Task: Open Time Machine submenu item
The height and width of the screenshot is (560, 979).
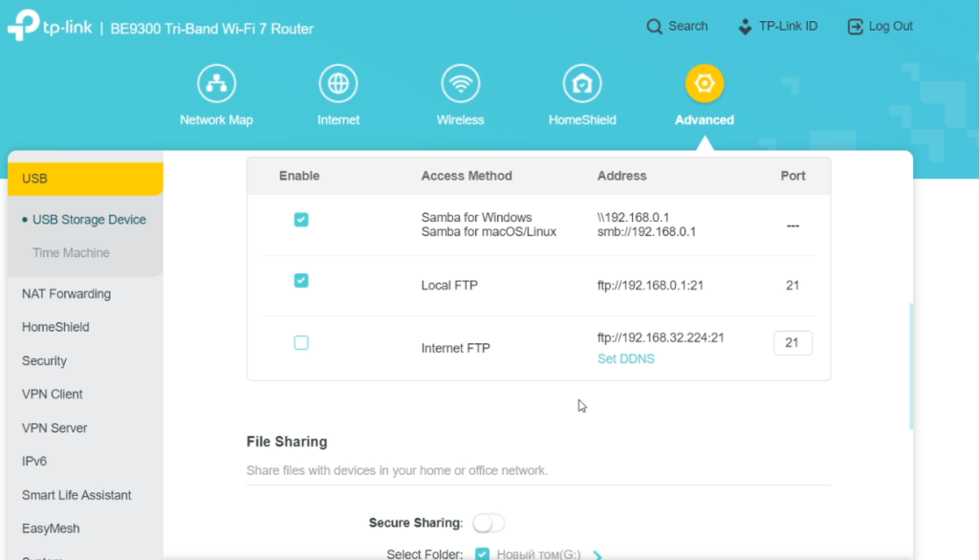Action: pyautogui.click(x=71, y=253)
